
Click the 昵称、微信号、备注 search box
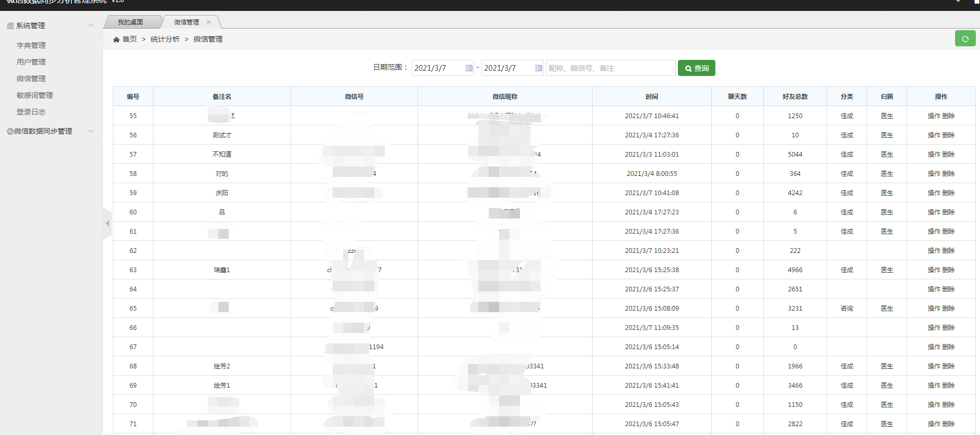tap(611, 68)
